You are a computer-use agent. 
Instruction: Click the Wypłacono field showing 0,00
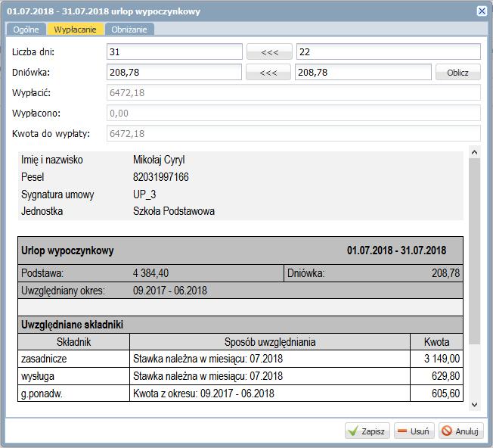tap(293, 113)
